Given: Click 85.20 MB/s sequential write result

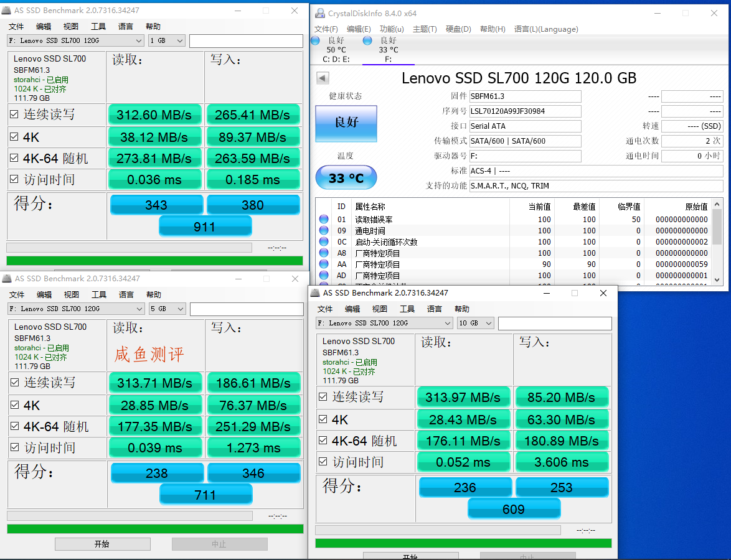Looking at the screenshot, I should (561, 397).
